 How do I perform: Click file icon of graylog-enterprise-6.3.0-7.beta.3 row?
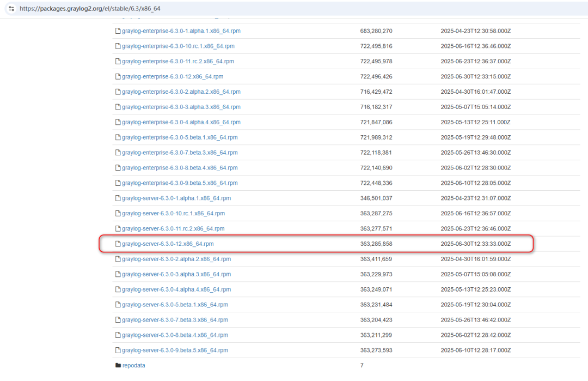pyautogui.click(x=118, y=153)
